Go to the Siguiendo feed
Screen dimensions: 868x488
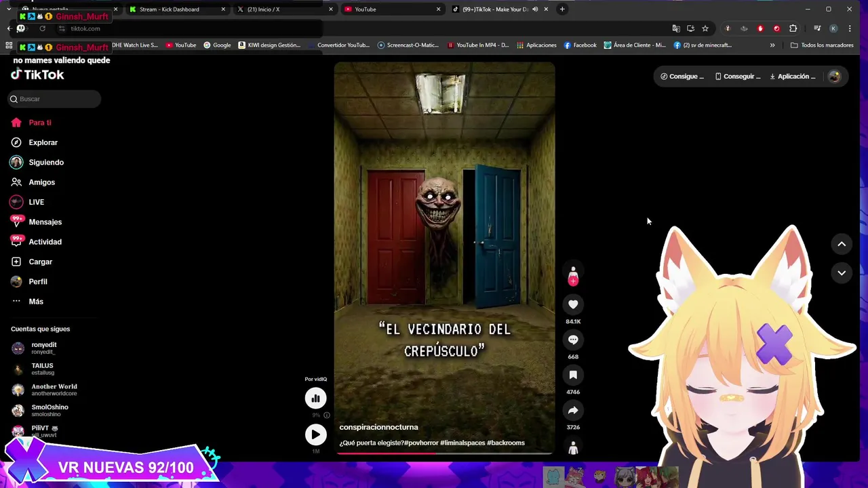tap(37, 163)
